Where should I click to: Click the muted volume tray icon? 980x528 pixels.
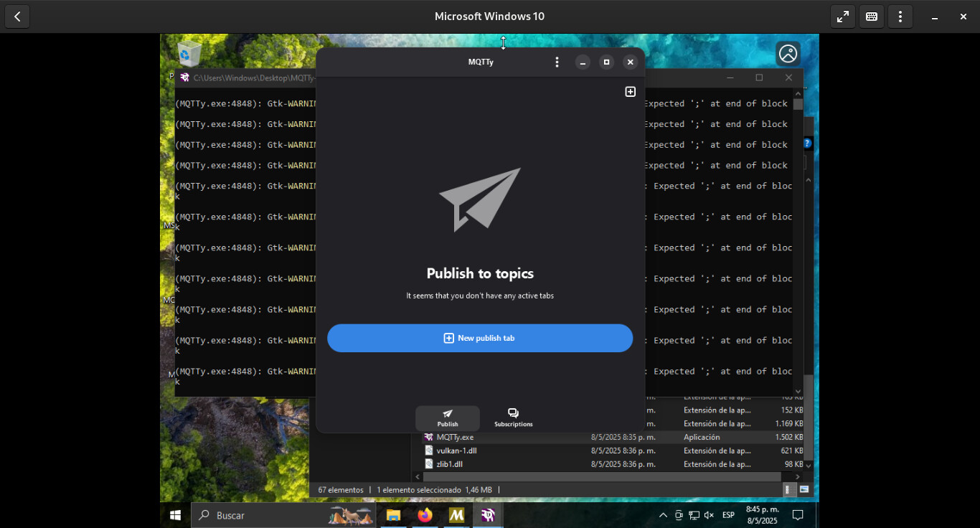(x=709, y=515)
